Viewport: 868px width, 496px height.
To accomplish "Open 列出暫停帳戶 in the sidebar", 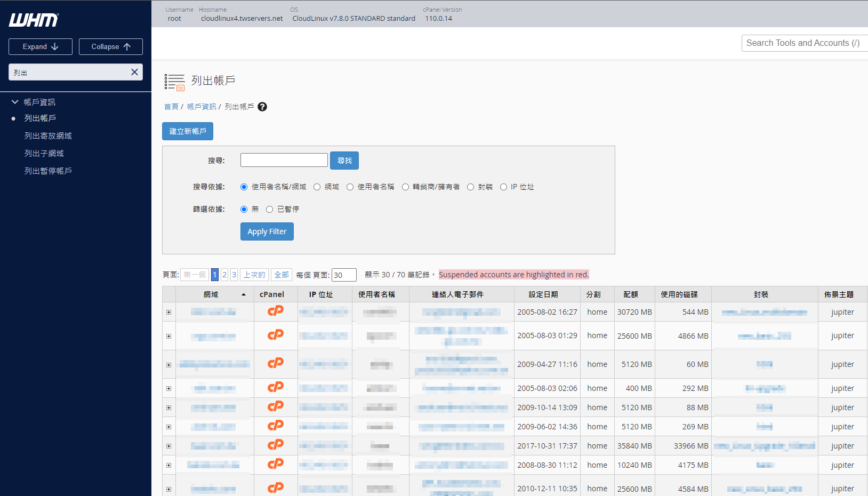I will point(48,171).
